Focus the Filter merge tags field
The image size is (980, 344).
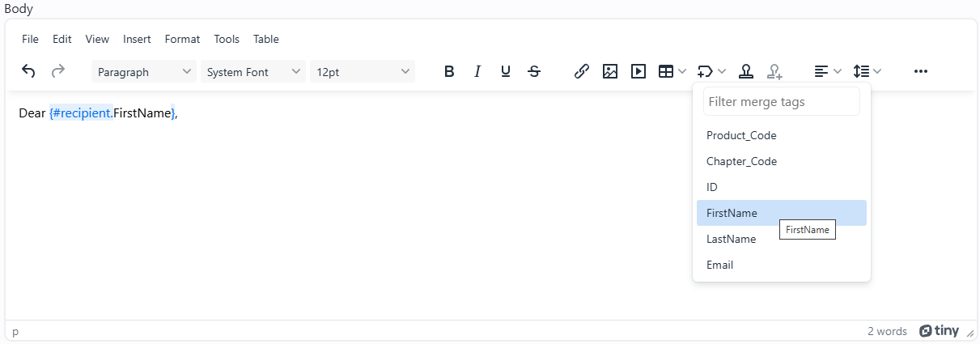coord(782,102)
